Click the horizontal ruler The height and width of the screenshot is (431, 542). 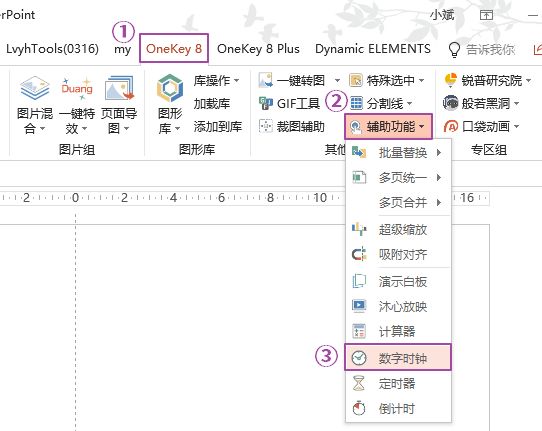pyautogui.click(x=244, y=198)
